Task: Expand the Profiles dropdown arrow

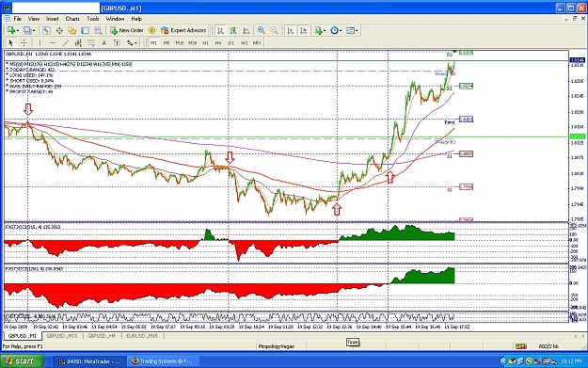Action: click(x=34, y=31)
